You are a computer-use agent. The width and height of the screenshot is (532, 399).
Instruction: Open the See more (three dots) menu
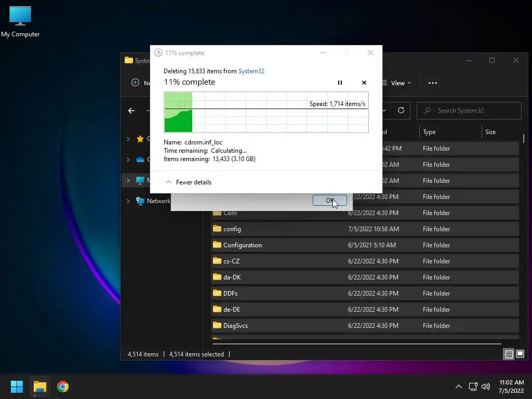433,83
